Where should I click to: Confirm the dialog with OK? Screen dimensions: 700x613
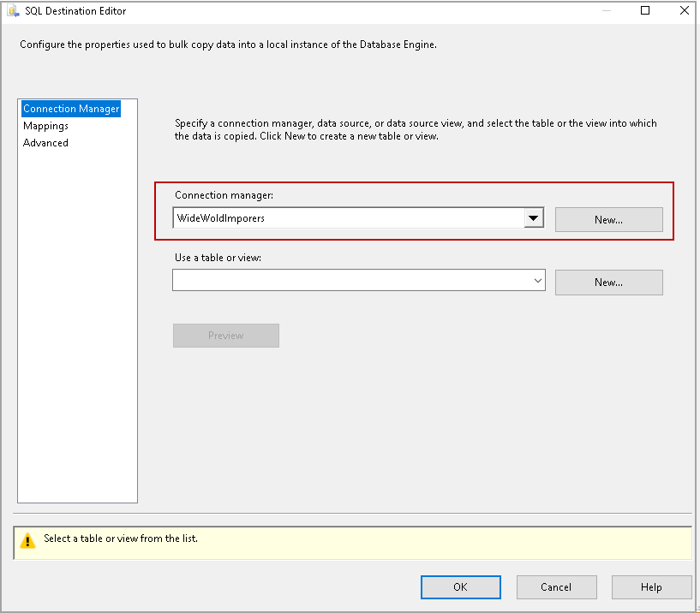click(x=460, y=587)
